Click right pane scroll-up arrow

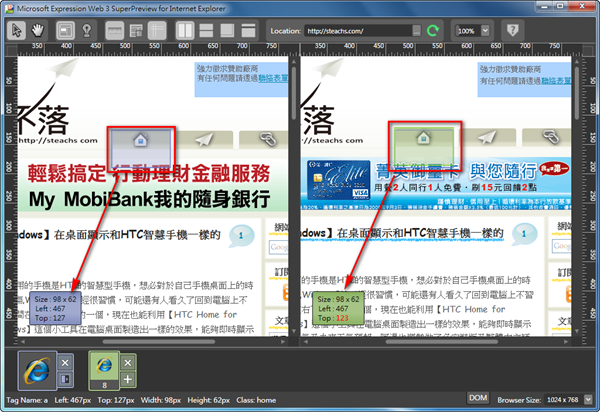point(577,61)
